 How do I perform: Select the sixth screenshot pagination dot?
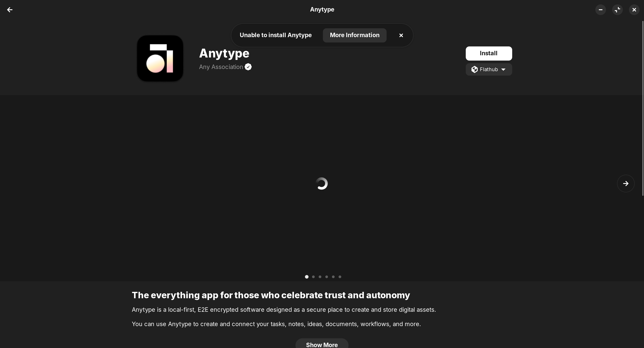coord(340,277)
